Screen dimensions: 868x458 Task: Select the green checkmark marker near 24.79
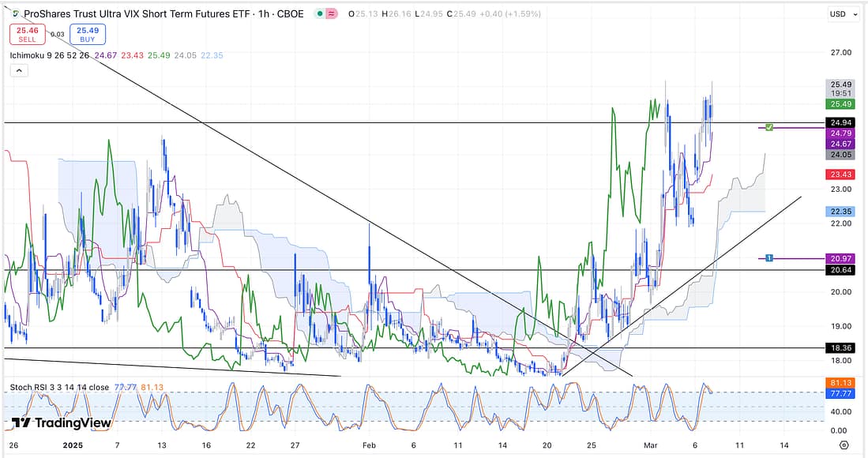(769, 127)
